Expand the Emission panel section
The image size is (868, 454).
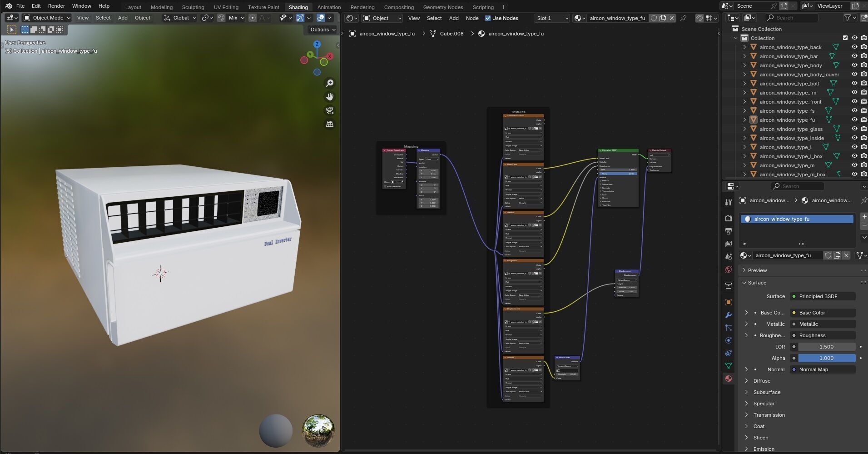tap(764, 449)
